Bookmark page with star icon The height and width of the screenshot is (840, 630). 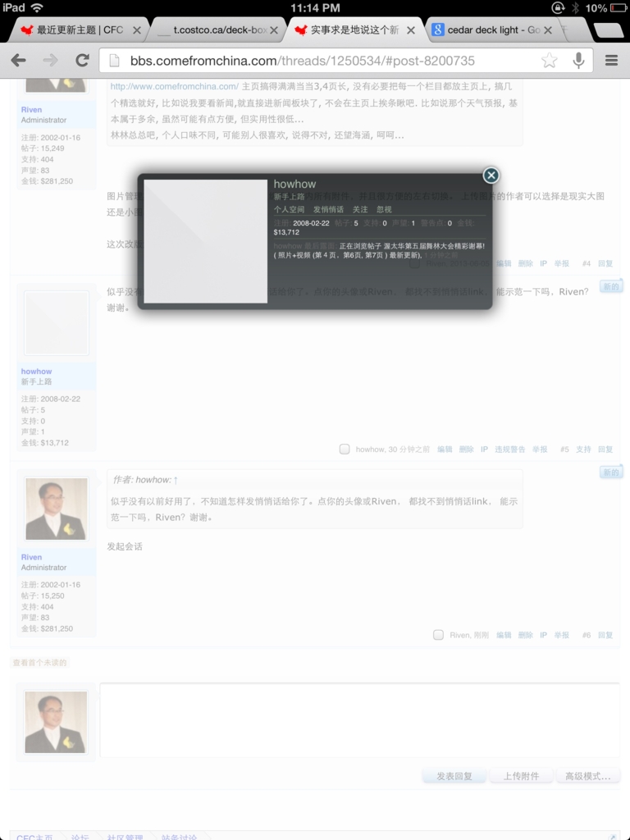(x=549, y=60)
